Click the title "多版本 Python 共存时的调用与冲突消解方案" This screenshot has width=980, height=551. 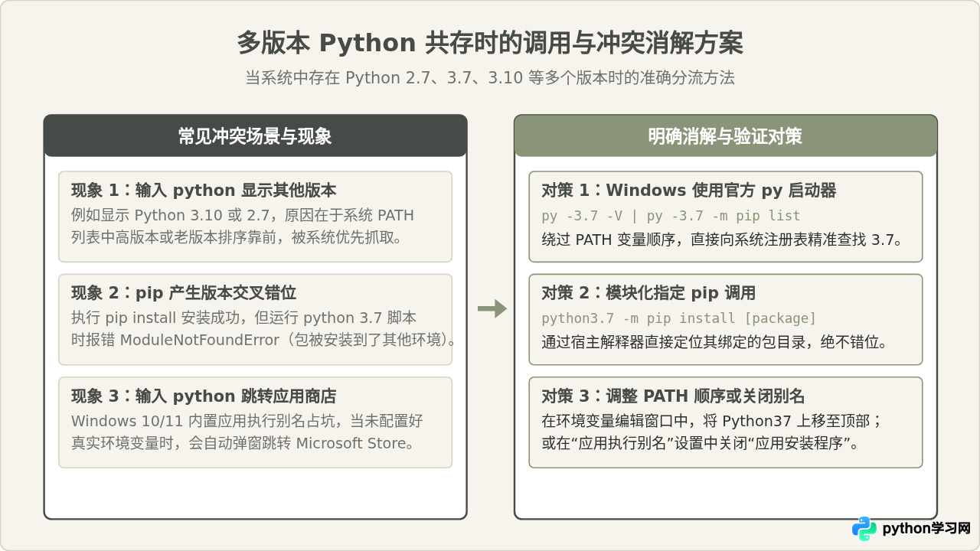click(x=490, y=43)
